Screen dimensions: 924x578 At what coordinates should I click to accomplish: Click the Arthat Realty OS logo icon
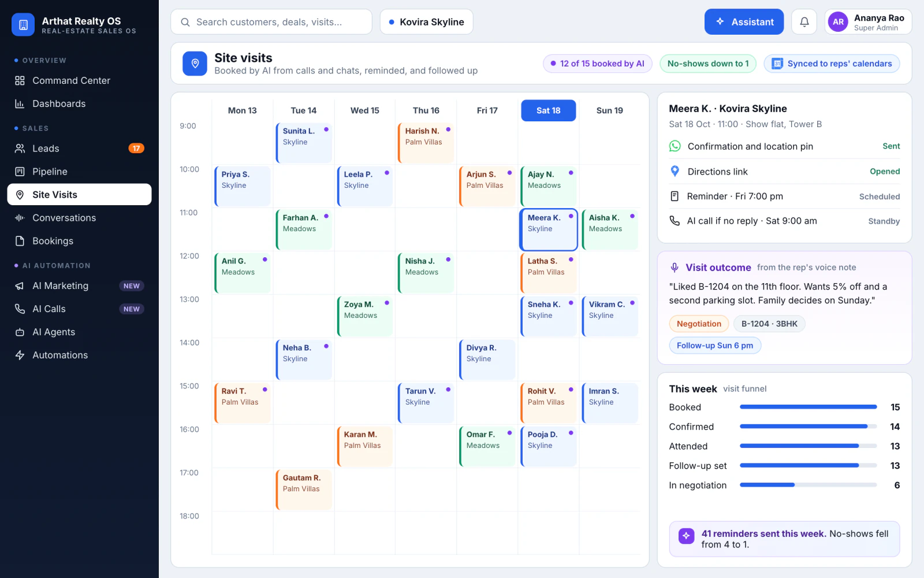tap(23, 25)
